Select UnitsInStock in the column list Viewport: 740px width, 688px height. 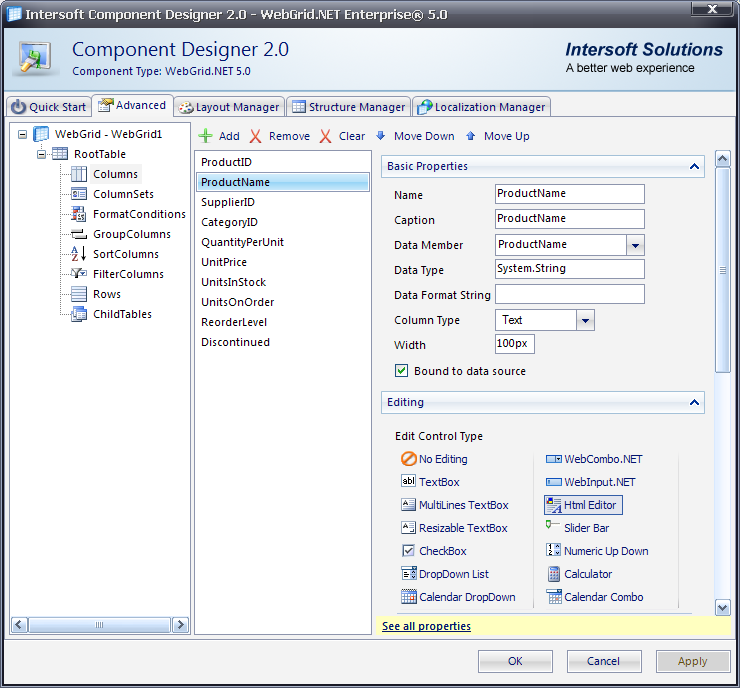tap(283, 282)
